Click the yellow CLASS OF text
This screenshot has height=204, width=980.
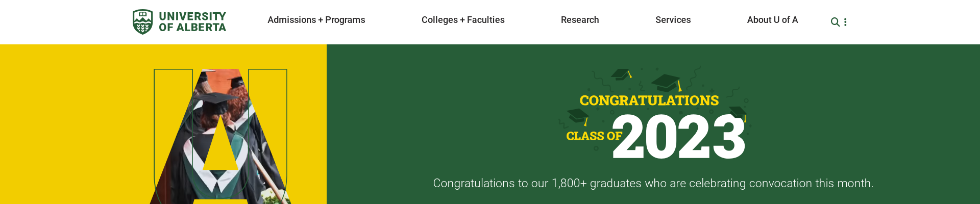(x=594, y=136)
